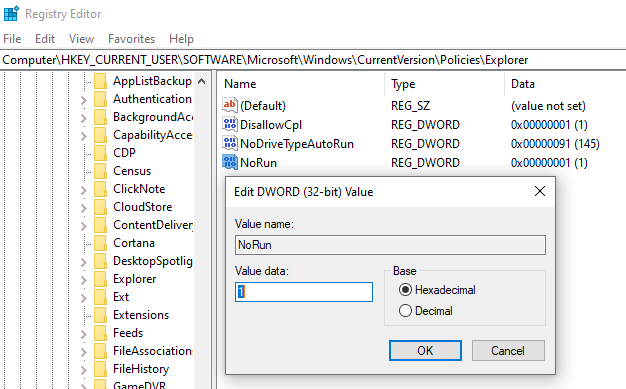Cancel the Edit DWORD dialog
Screen dimensions: 626x389
[x=508, y=350]
